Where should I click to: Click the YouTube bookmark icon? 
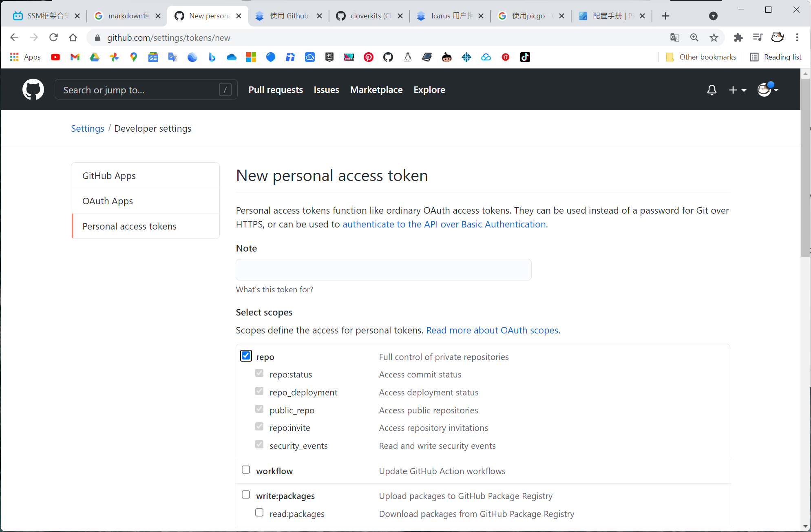tap(55, 57)
